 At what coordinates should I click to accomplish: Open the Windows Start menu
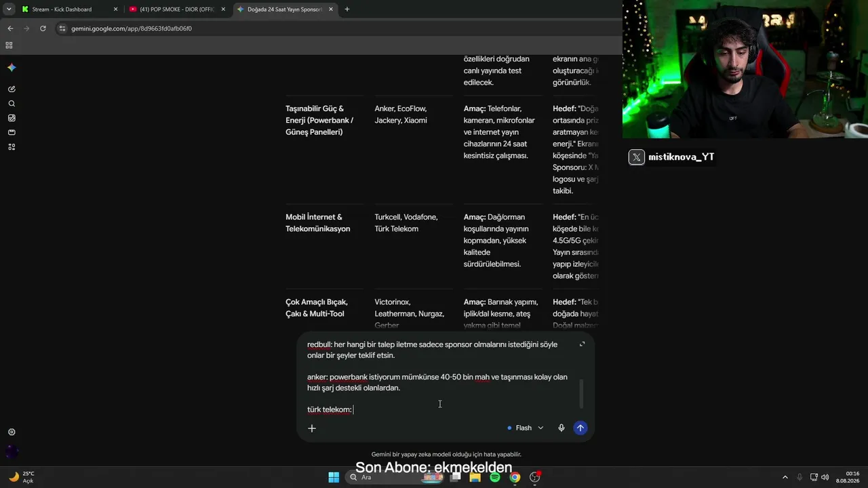pos(334,477)
